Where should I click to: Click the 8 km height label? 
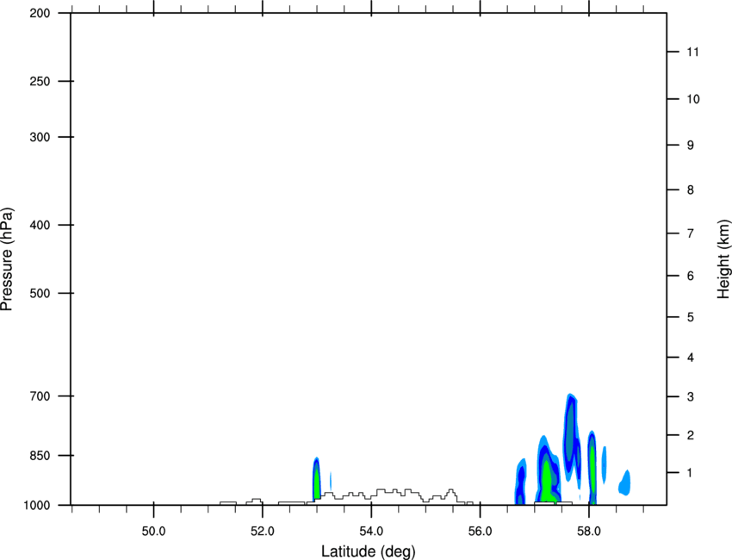click(691, 190)
